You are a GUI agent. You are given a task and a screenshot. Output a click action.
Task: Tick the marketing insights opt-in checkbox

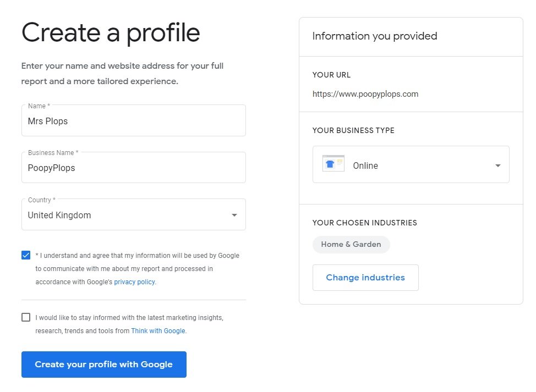26,317
